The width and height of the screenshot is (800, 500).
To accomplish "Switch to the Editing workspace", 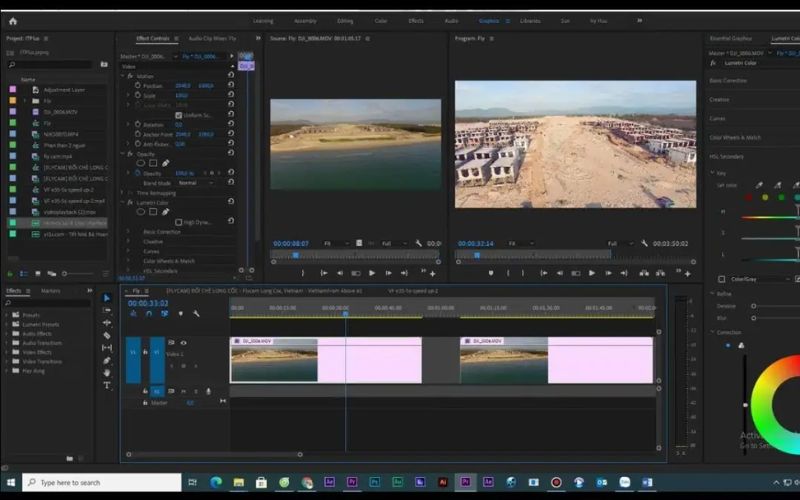I will (345, 21).
